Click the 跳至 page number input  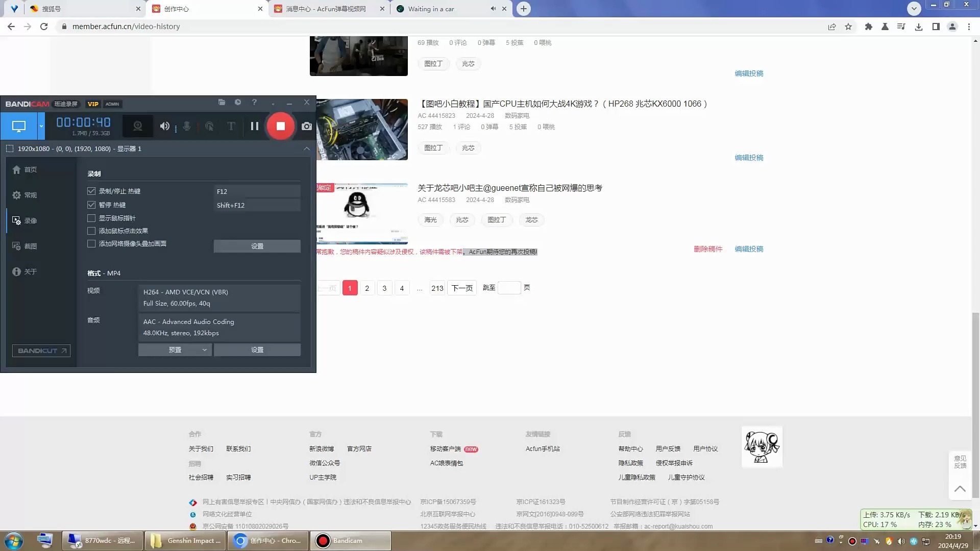[509, 288]
